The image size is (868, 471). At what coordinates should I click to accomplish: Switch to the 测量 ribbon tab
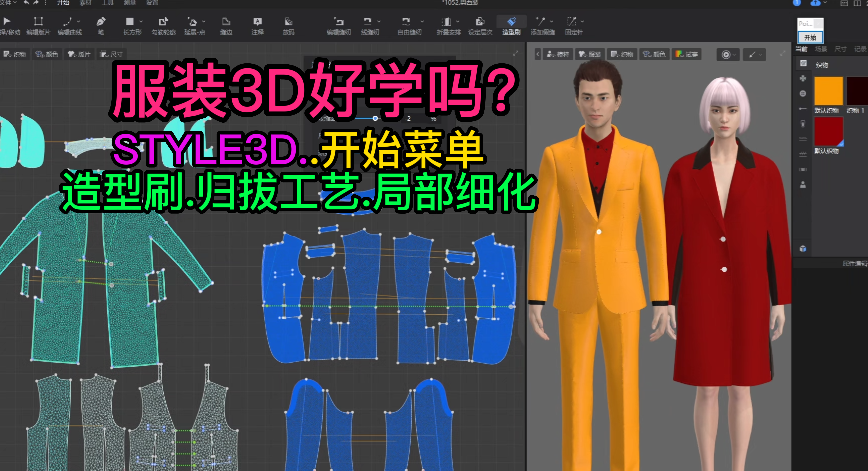click(x=130, y=3)
